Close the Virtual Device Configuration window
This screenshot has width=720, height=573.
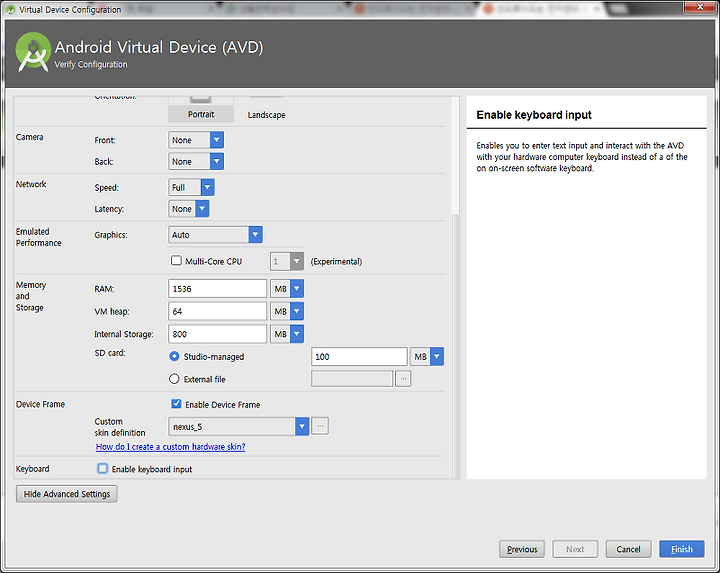(700, 6)
